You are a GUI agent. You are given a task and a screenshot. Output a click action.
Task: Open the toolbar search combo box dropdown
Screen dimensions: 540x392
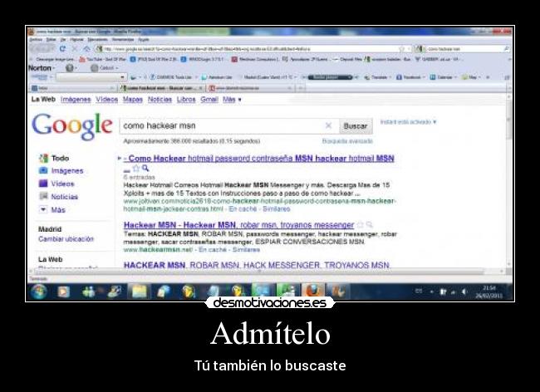(122, 77)
